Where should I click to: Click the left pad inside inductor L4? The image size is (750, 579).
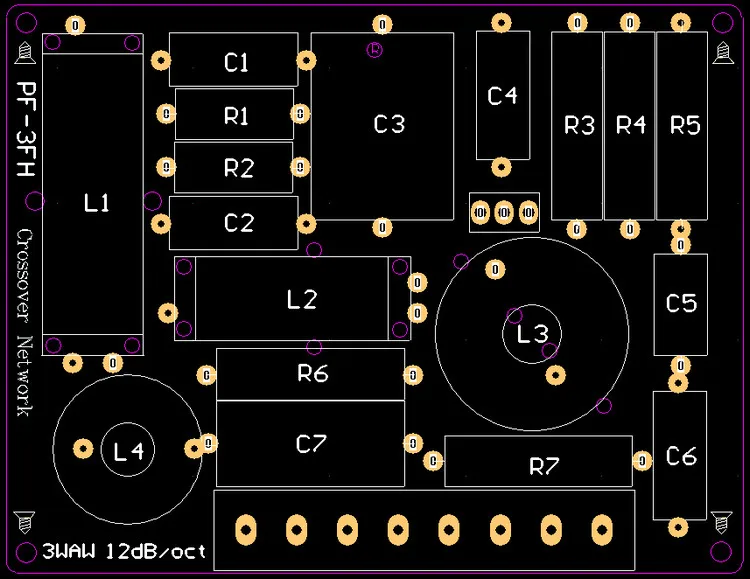[84, 448]
